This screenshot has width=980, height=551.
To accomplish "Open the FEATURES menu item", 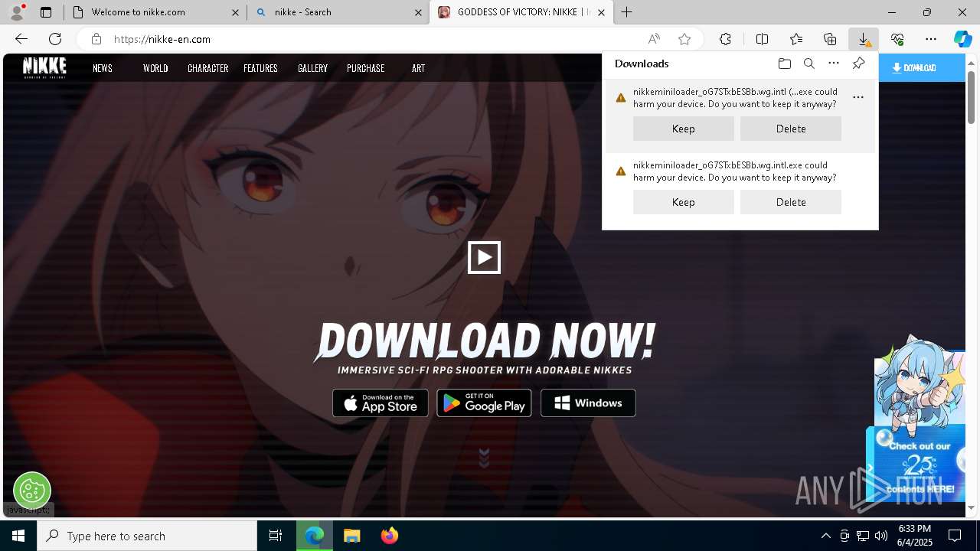I will tap(260, 68).
